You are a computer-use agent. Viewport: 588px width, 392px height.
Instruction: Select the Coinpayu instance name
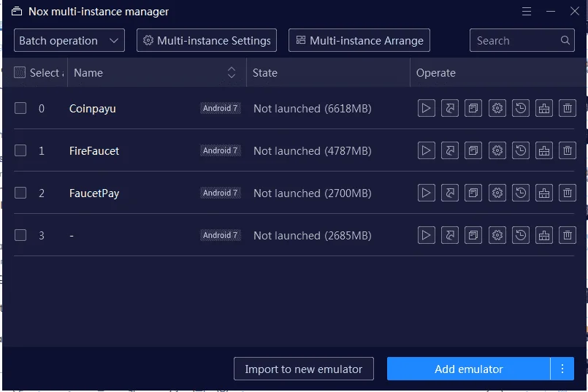93,109
